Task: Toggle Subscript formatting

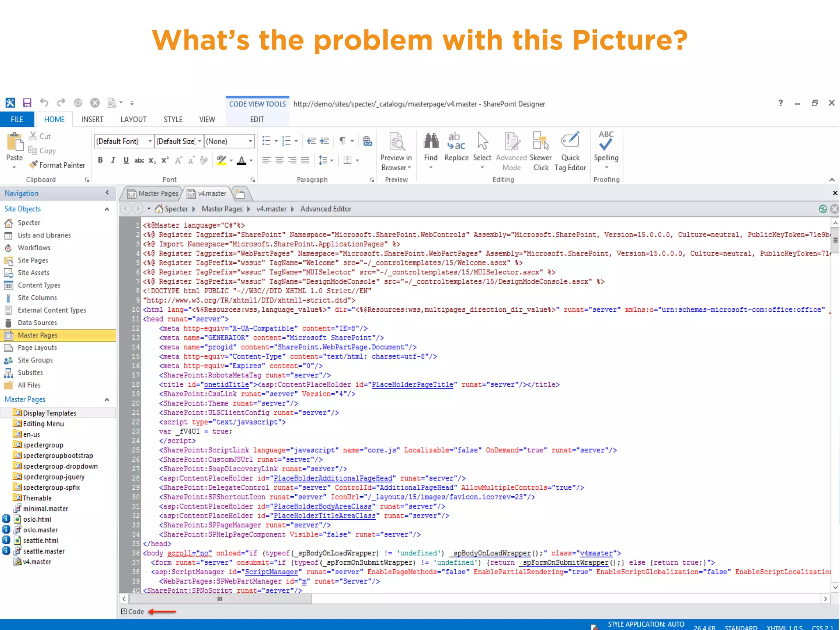Action: pos(152,160)
